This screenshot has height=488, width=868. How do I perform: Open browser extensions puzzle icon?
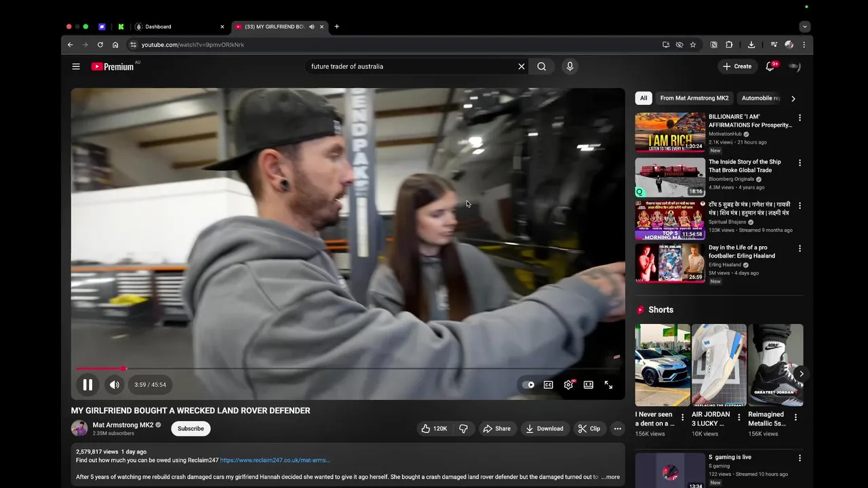[729, 45]
